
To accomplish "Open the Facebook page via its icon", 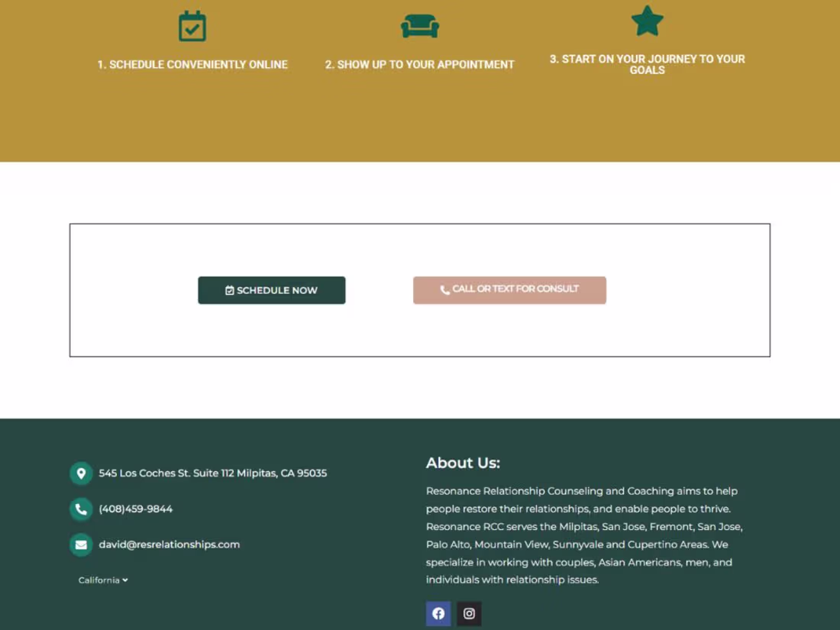I will [x=438, y=613].
